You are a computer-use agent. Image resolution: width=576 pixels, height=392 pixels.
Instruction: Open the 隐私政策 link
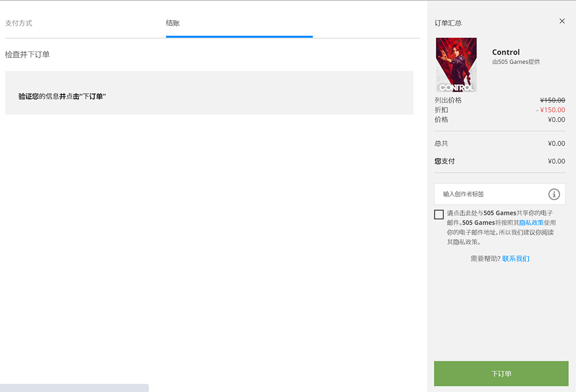click(531, 223)
